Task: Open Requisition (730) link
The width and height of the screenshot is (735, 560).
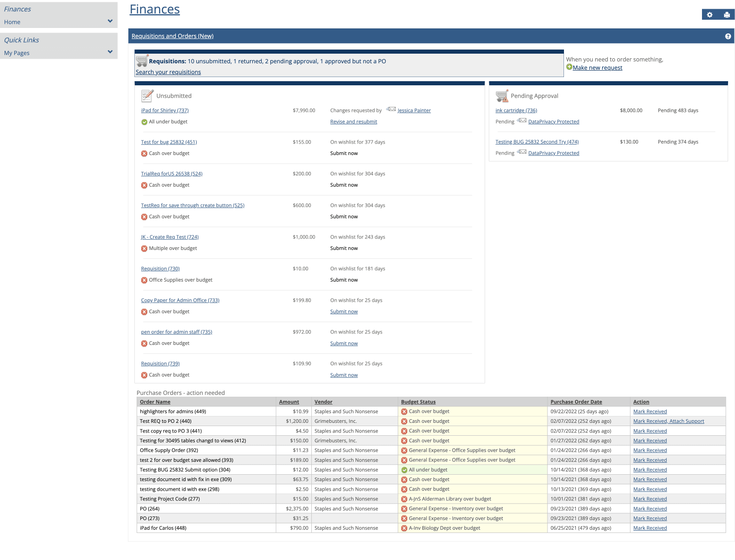Action: click(x=160, y=269)
